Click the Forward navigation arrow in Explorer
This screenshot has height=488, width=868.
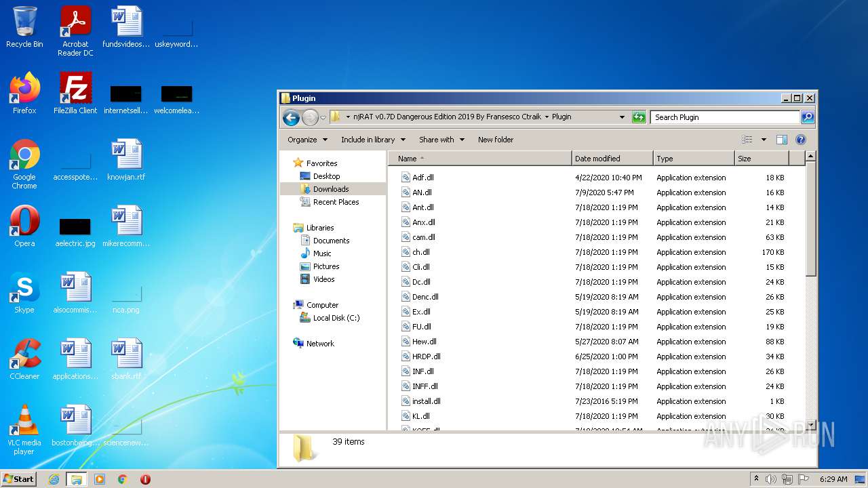point(310,117)
